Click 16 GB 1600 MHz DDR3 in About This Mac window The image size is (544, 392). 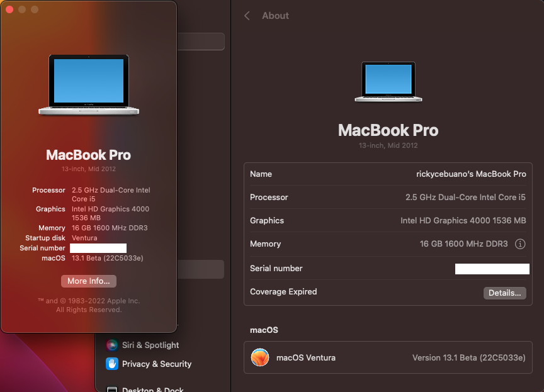[x=110, y=228]
